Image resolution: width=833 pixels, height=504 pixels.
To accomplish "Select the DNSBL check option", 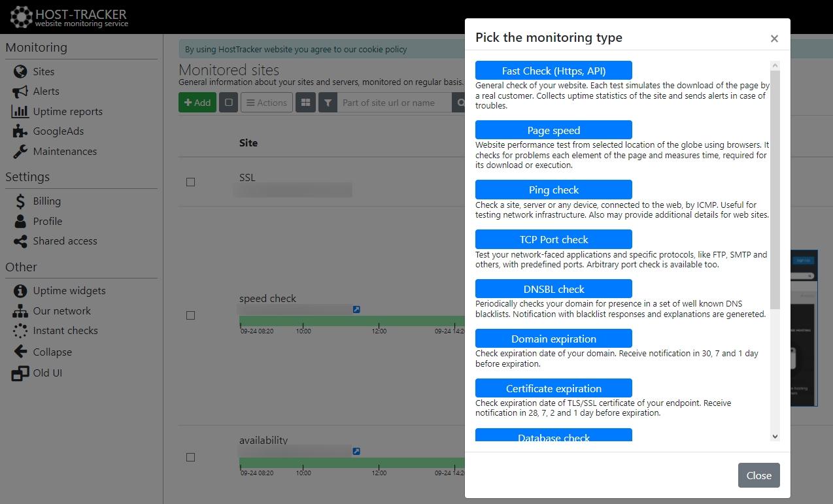I will (554, 289).
